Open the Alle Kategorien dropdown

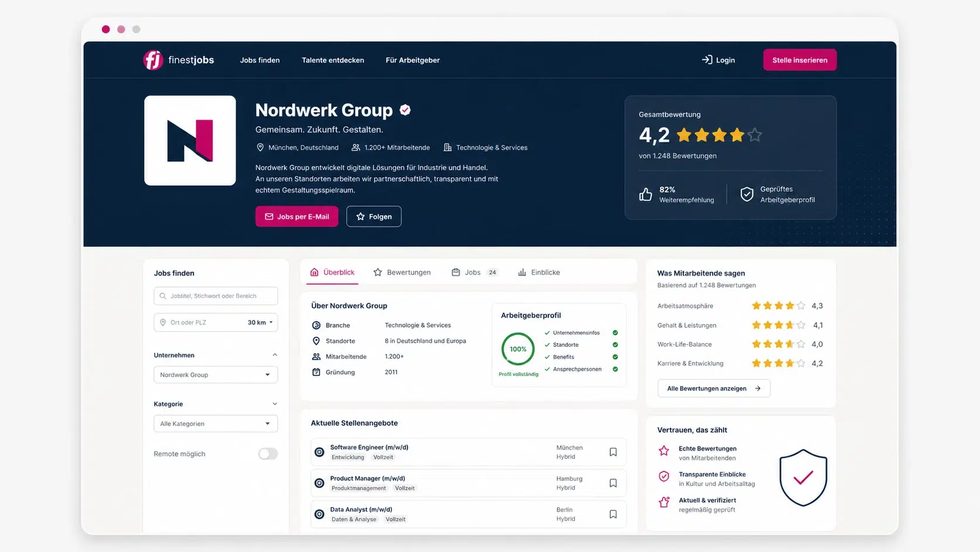216,424
